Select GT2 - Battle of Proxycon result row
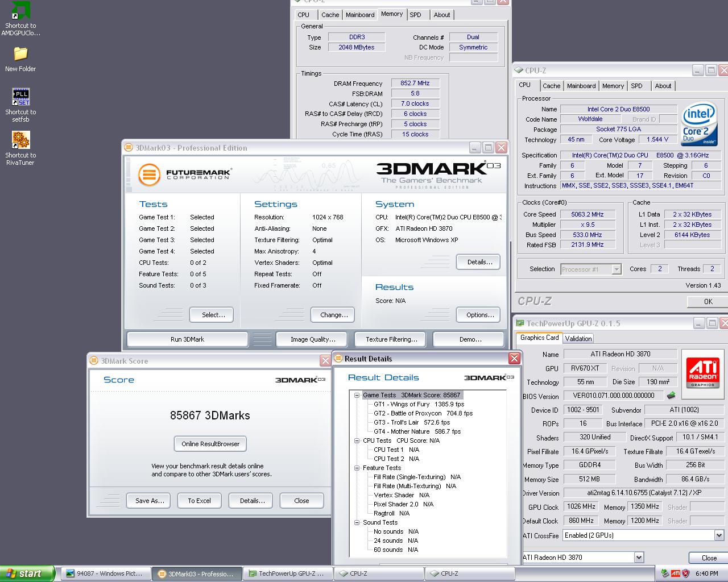728x582 pixels. [423, 413]
